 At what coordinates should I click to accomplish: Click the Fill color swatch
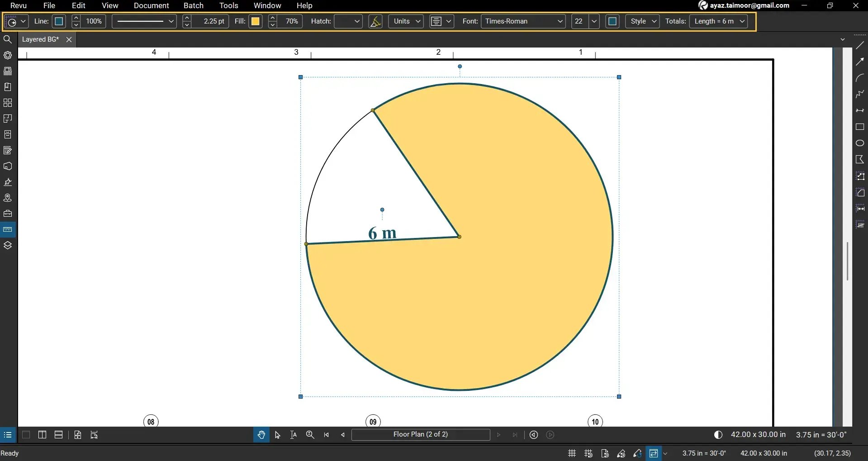(256, 21)
